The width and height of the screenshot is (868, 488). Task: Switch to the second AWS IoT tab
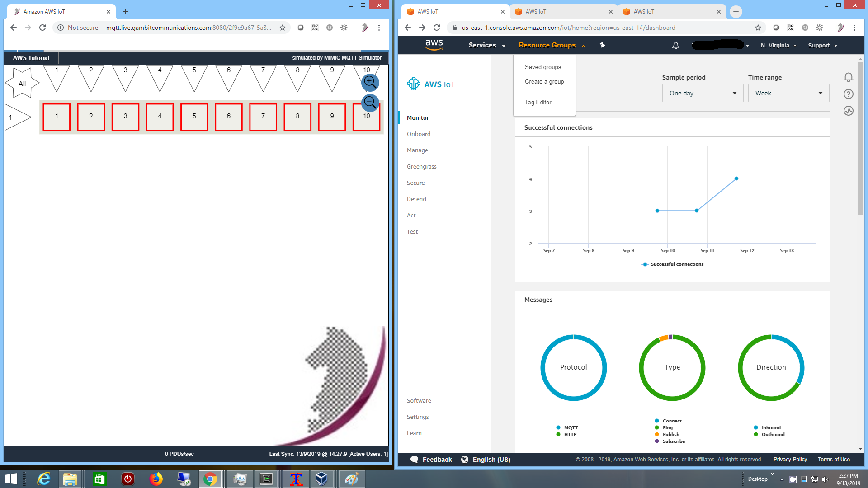[x=563, y=12]
